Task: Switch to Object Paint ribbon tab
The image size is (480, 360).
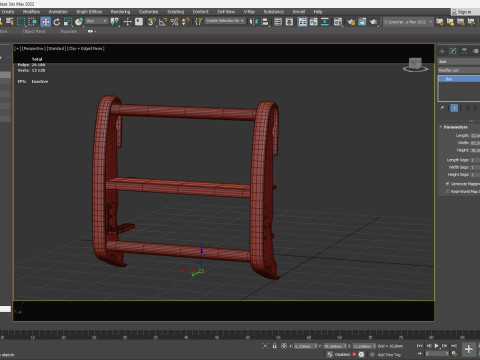Action: pyautogui.click(x=34, y=31)
